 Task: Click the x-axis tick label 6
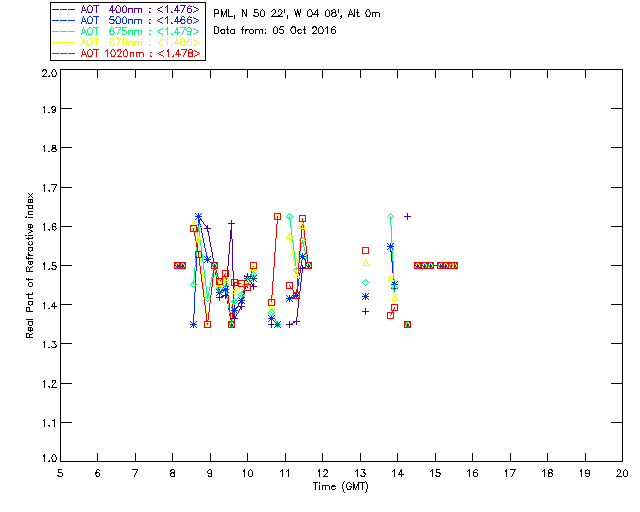click(x=98, y=473)
